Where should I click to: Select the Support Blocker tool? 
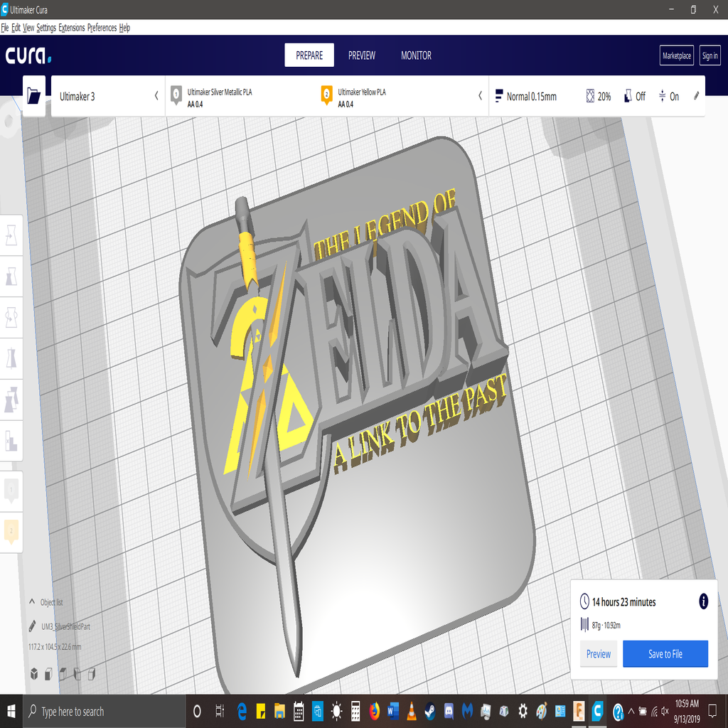coord(11,441)
